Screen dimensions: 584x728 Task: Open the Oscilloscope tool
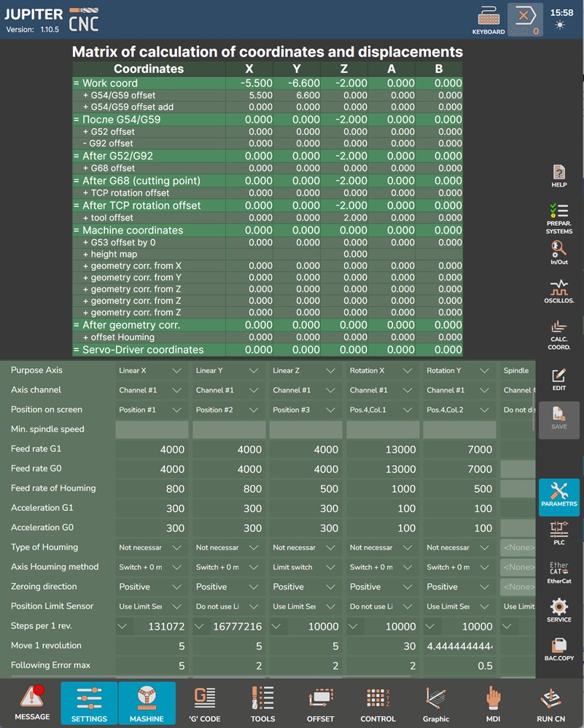pyautogui.click(x=559, y=290)
